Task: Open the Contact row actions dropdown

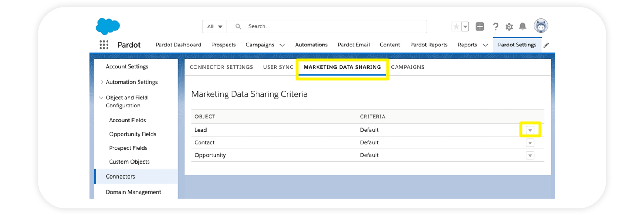Action: pyautogui.click(x=530, y=143)
